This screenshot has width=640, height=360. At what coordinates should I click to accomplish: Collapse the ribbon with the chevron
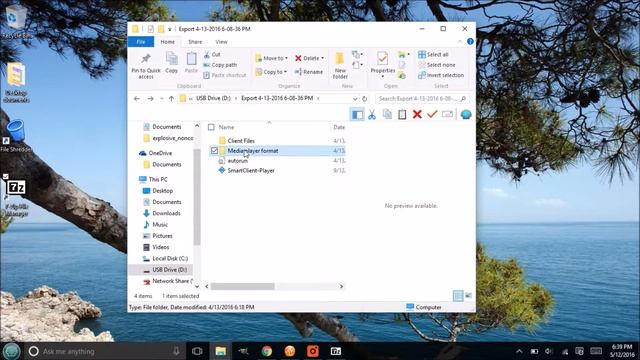click(460, 42)
